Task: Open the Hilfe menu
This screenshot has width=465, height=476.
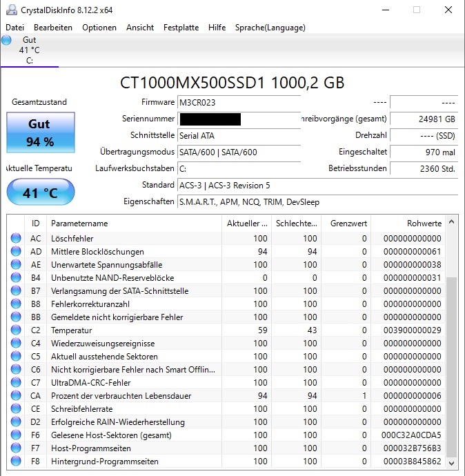Action: [x=217, y=28]
